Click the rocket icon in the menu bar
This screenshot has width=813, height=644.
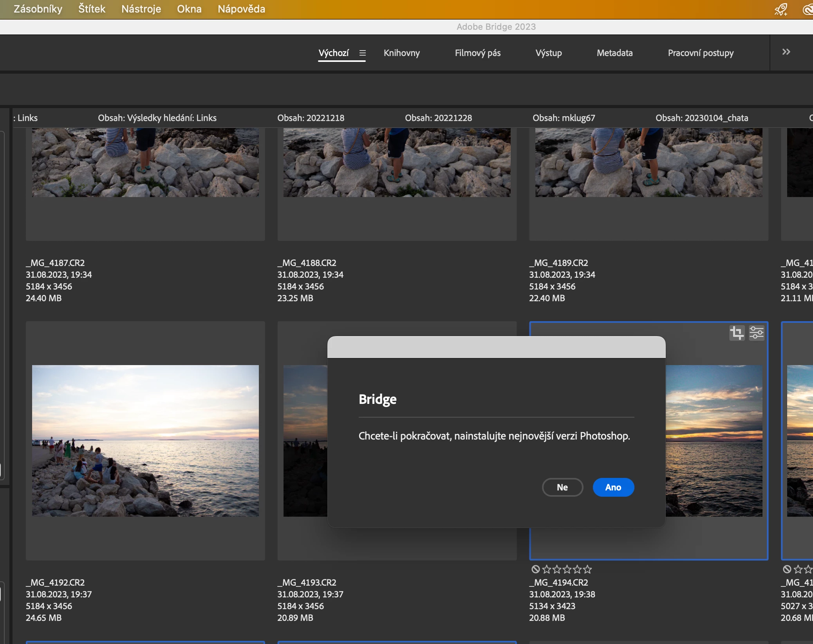tap(780, 9)
